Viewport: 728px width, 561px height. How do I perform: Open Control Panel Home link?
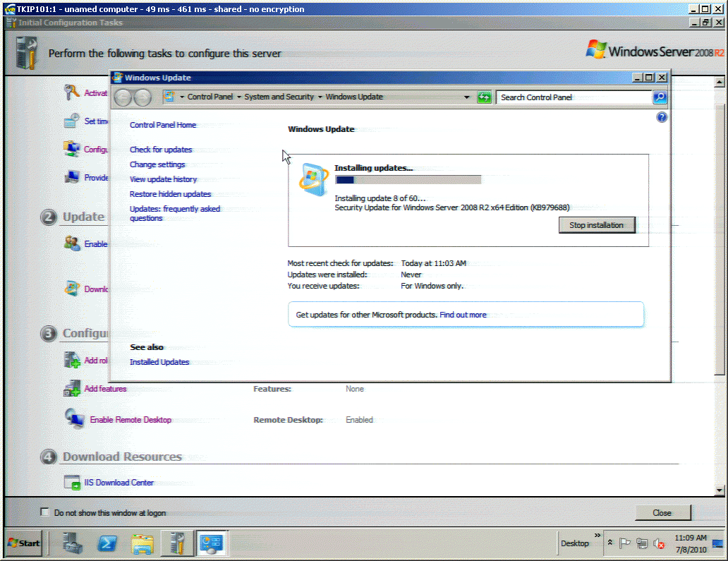tap(163, 125)
